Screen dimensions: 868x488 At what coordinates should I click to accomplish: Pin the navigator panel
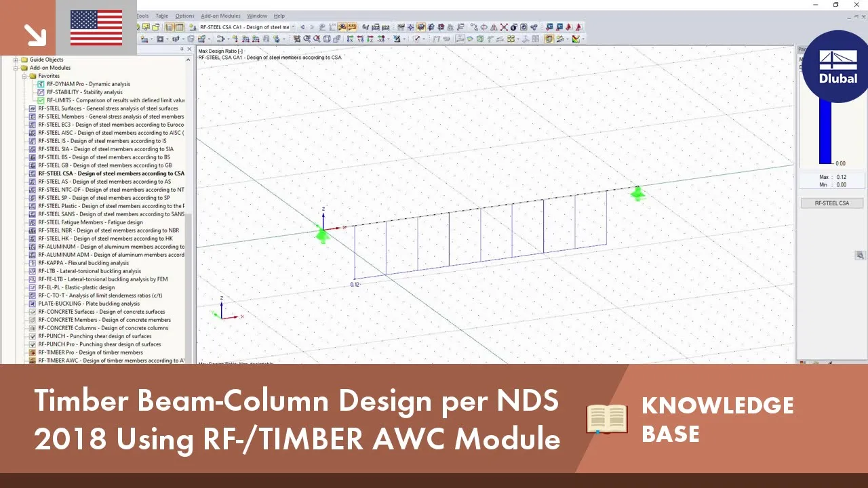coord(182,49)
